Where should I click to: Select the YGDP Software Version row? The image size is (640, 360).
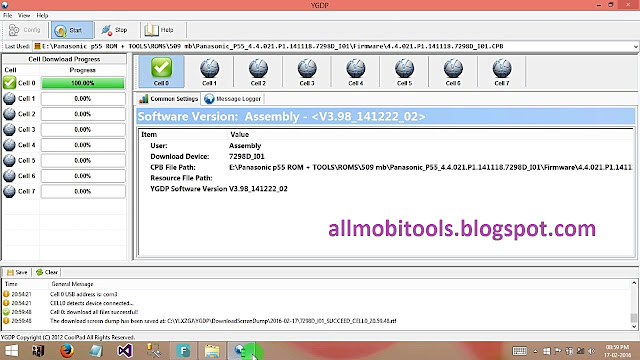tap(386, 189)
